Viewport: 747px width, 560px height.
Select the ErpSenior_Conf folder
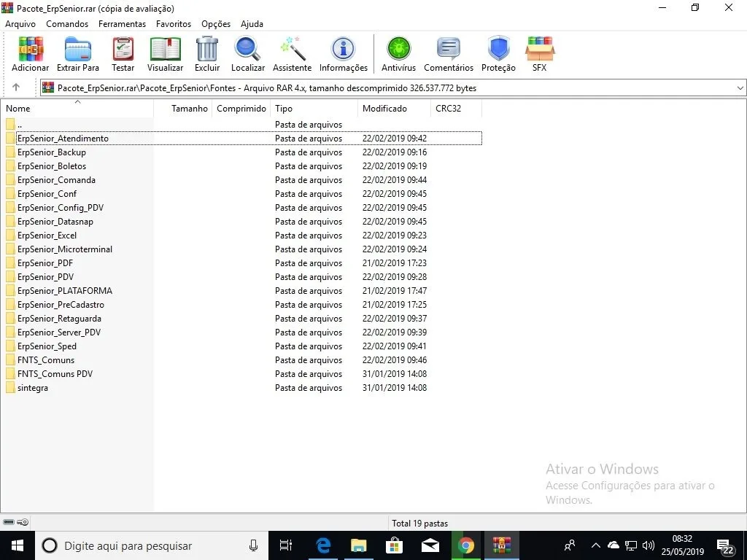241,193
